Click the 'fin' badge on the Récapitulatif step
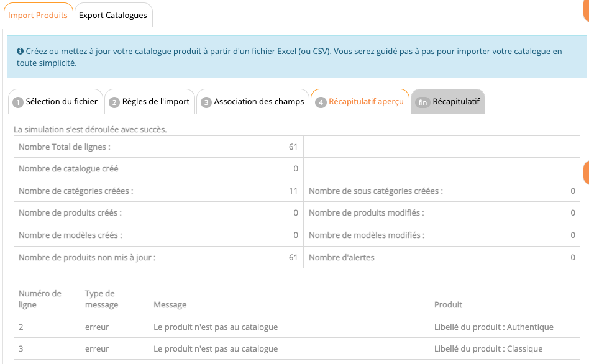This screenshot has width=589, height=364. [x=422, y=102]
